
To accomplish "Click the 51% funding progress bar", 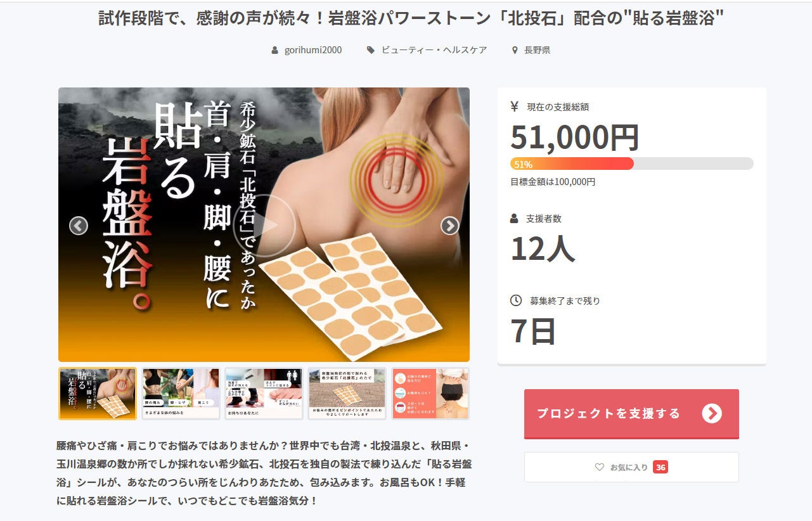I will pyautogui.click(x=631, y=164).
